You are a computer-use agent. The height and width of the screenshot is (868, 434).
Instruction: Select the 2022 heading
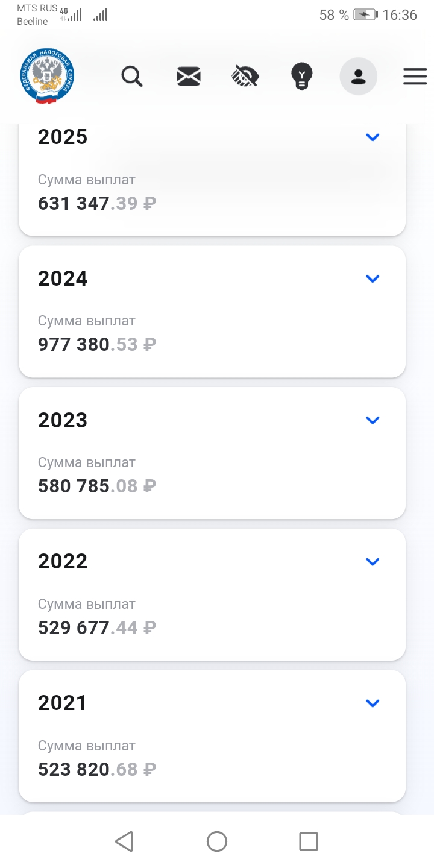coord(63,562)
